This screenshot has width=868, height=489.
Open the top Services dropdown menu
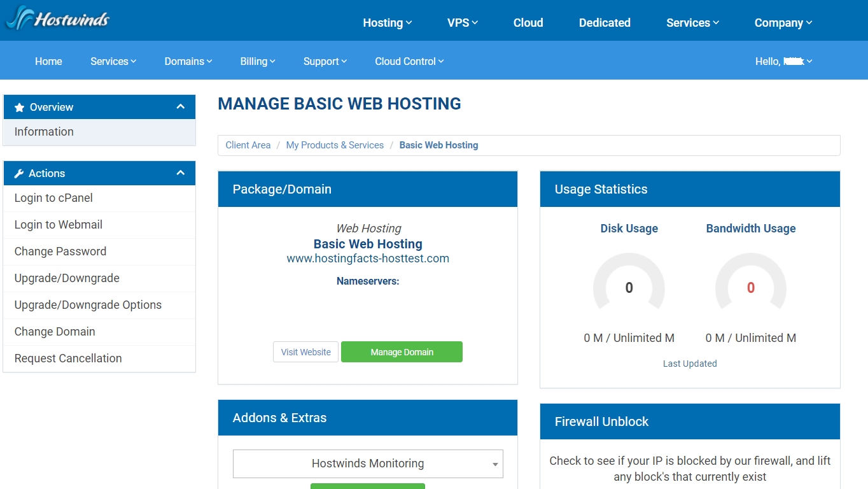(x=692, y=23)
